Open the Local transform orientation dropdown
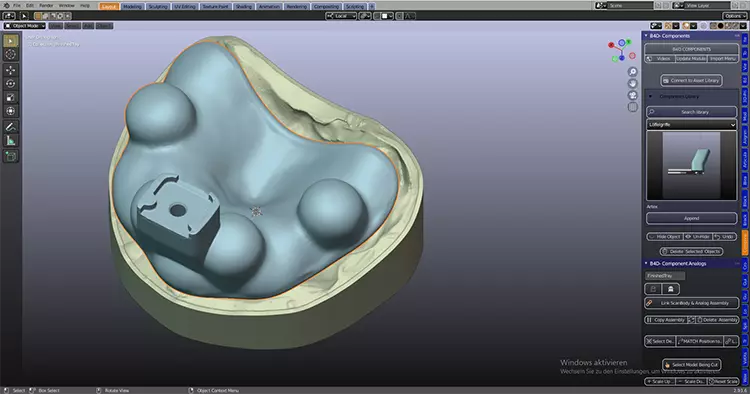The height and width of the screenshot is (394, 750). point(341,16)
